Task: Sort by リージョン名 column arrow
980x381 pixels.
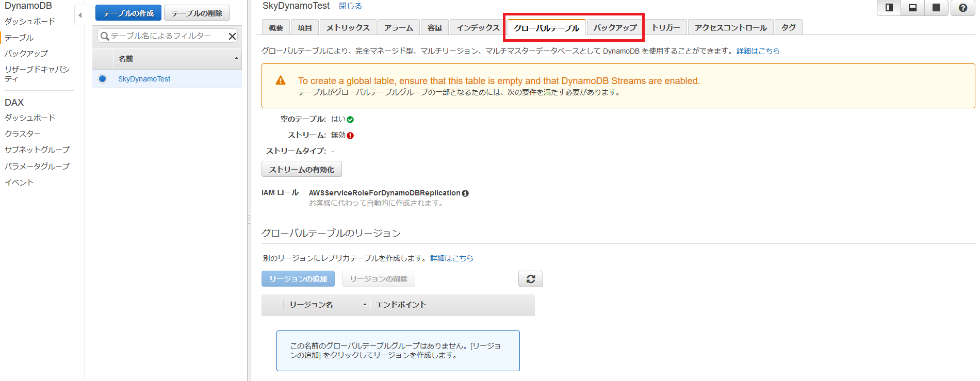Action: (365, 305)
